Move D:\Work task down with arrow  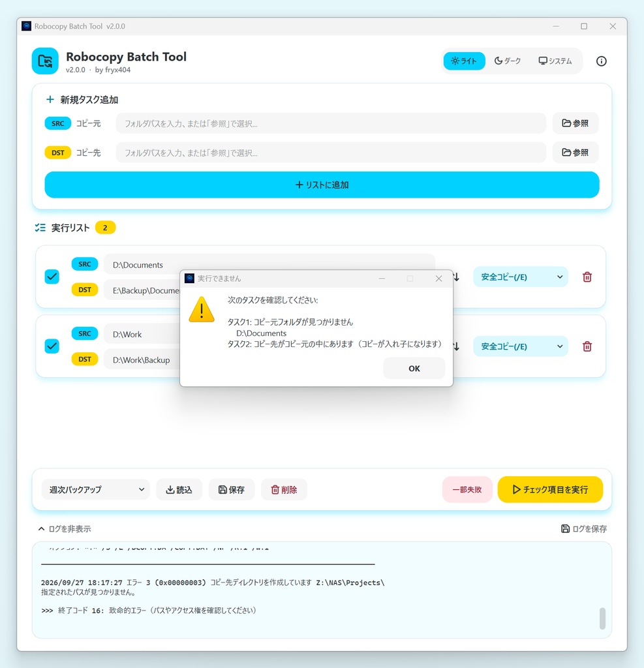[457, 346]
